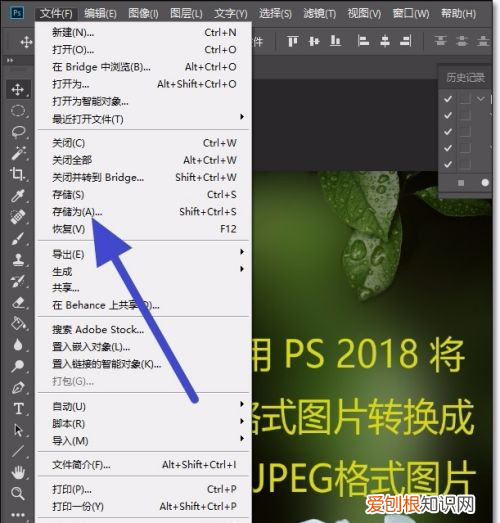
Task: Expand first history panel row chevron
Action: click(x=481, y=99)
